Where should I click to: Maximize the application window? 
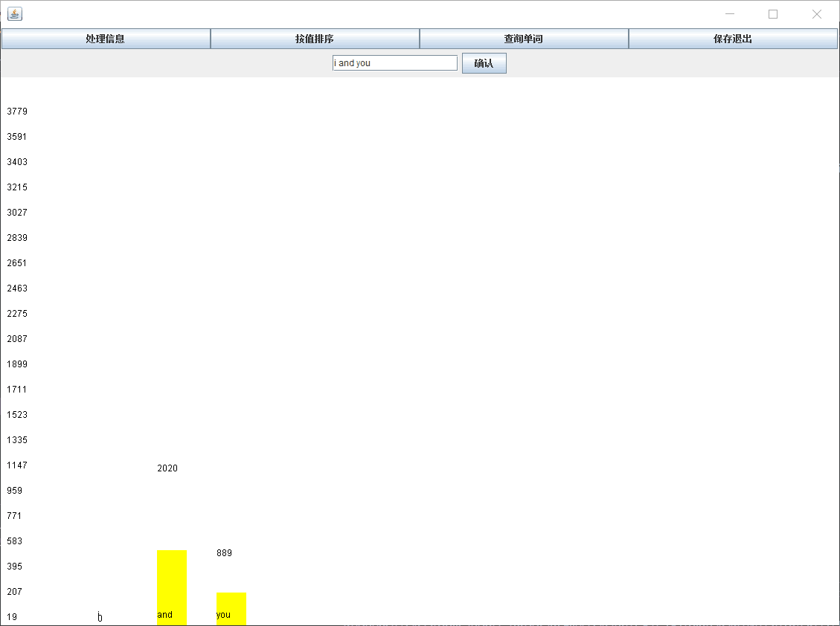(x=773, y=14)
